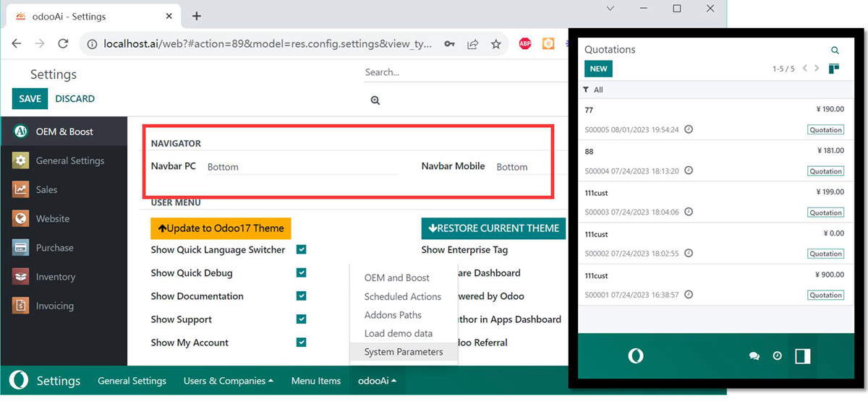Toggle Show Documentation checkbox
Image resolution: width=868 pixels, height=401 pixels.
302,296
